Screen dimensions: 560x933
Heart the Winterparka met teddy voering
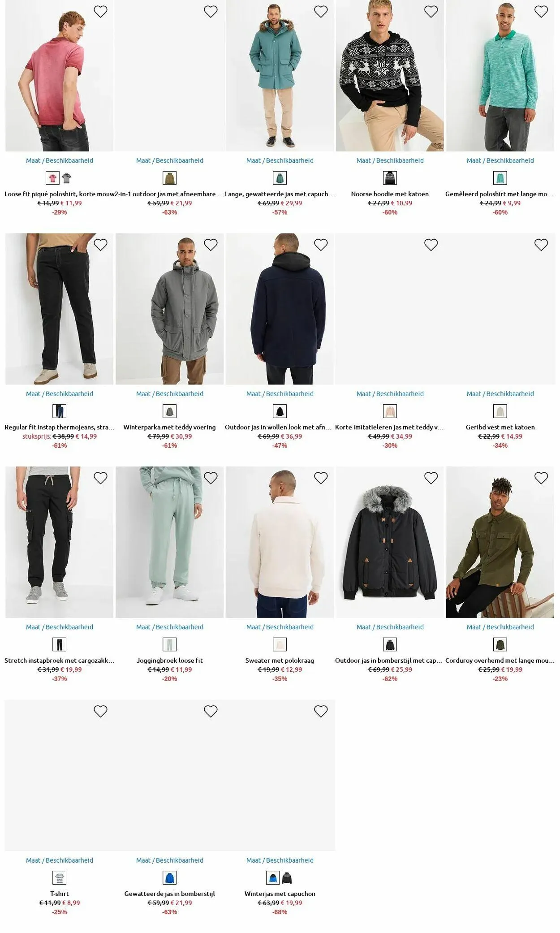[211, 245]
